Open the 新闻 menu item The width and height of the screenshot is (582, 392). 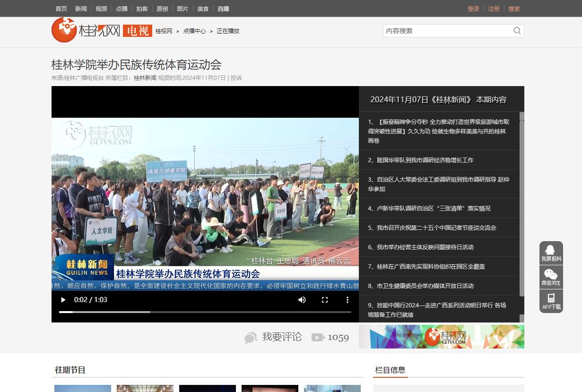click(x=81, y=9)
